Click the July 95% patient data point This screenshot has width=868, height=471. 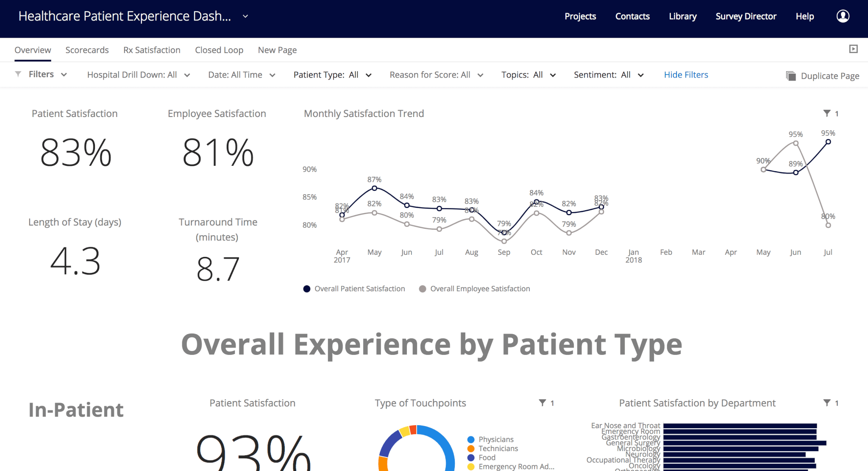[x=828, y=142]
